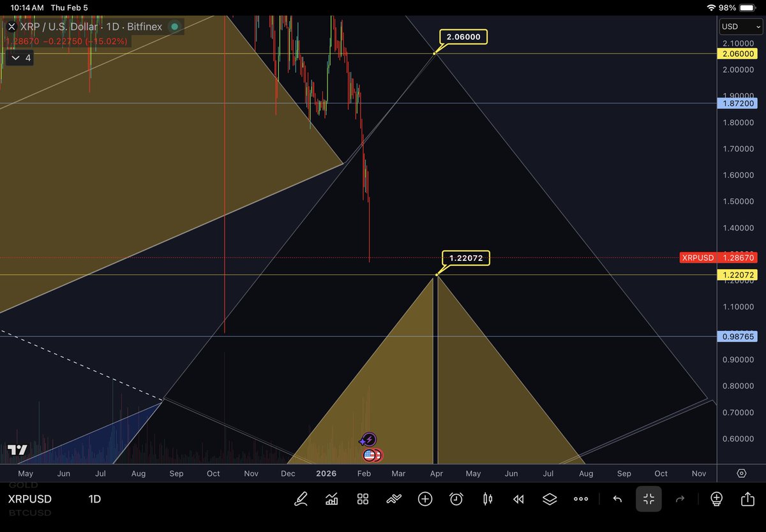Expand the collapsed indicators legend showing 4
The image size is (766, 532).
(20, 58)
